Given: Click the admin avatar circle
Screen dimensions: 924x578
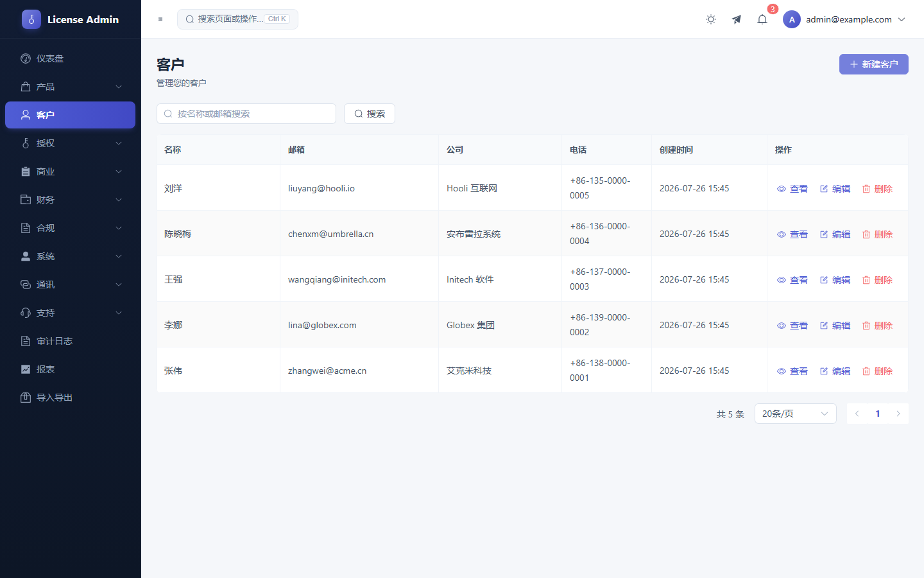Looking at the screenshot, I should pos(792,19).
